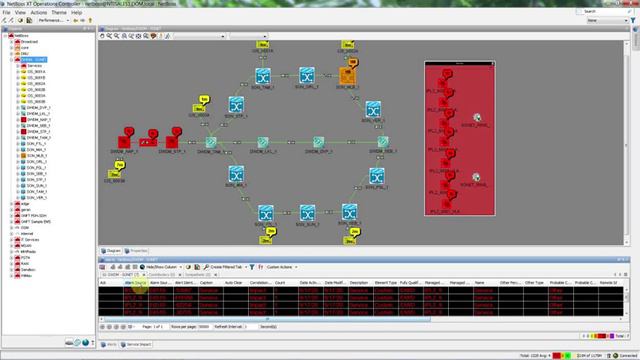Image resolution: width=640 pixels, height=360 pixels.
Task: Open the File menu
Action: pyautogui.click(x=6, y=13)
